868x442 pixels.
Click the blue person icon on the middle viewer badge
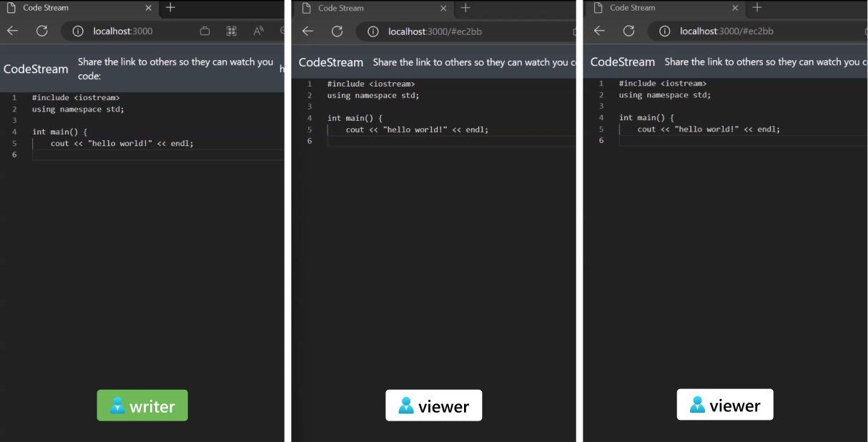405,405
